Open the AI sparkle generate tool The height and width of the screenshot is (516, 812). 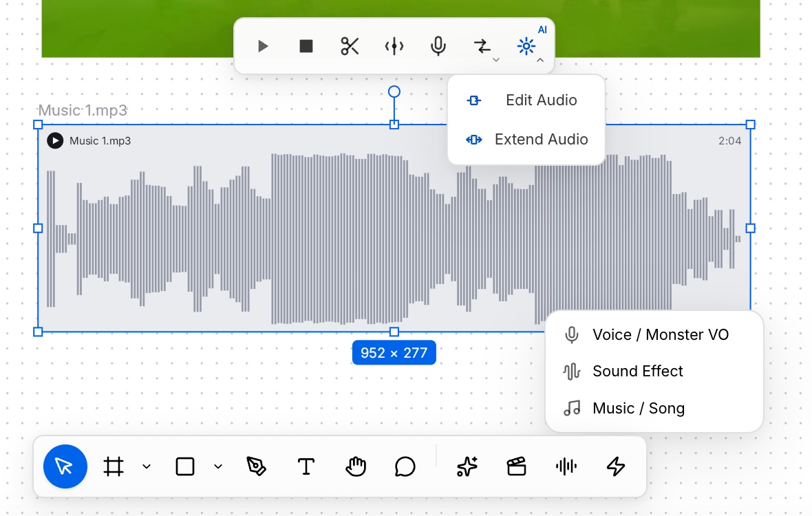click(x=467, y=466)
